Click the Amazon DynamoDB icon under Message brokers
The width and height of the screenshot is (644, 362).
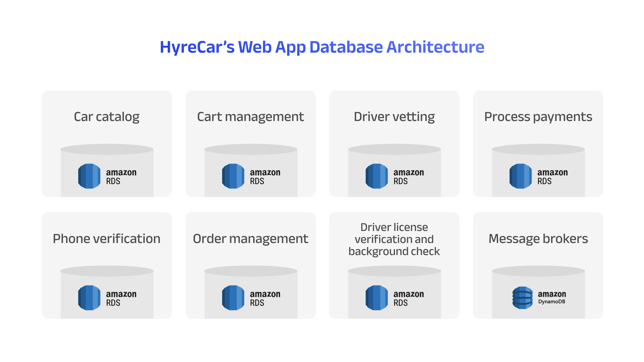523,298
